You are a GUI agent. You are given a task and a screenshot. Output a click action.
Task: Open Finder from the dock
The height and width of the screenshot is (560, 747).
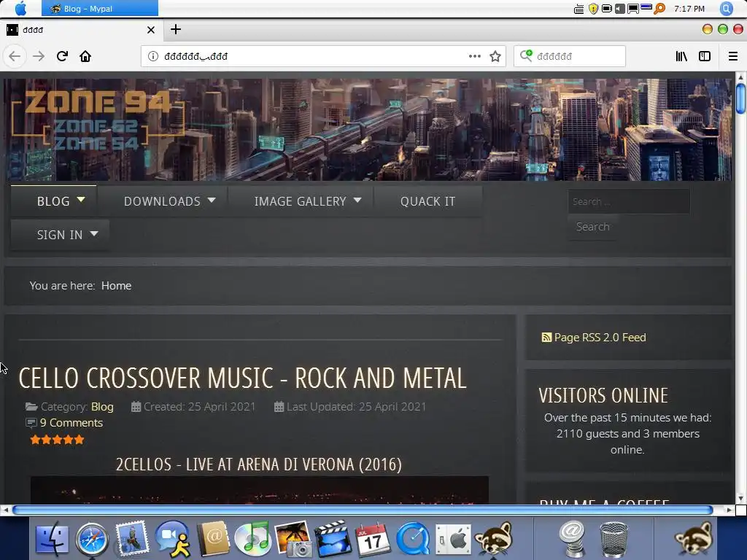52,539
